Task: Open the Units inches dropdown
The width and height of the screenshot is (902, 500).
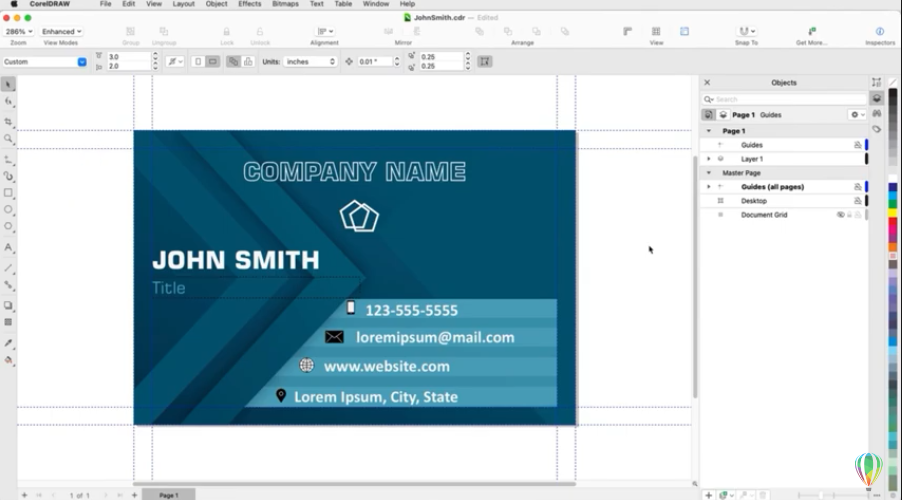Action: click(309, 62)
